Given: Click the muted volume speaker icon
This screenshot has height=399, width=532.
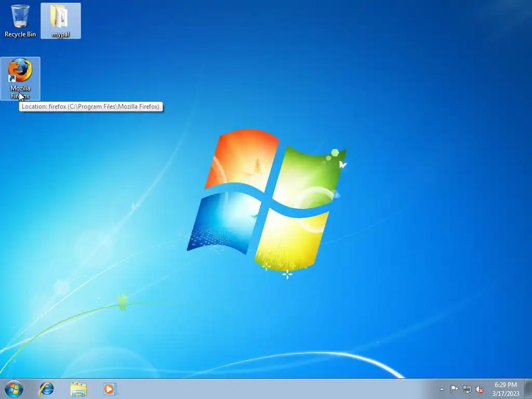Looking at the screenshot, I should coord(480,389).
